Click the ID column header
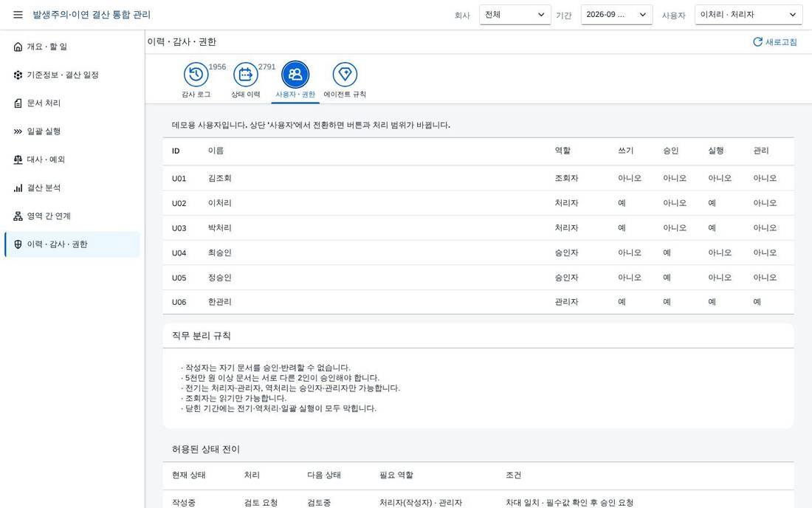Viewport: 812px width, 508px height. (176, 151)
